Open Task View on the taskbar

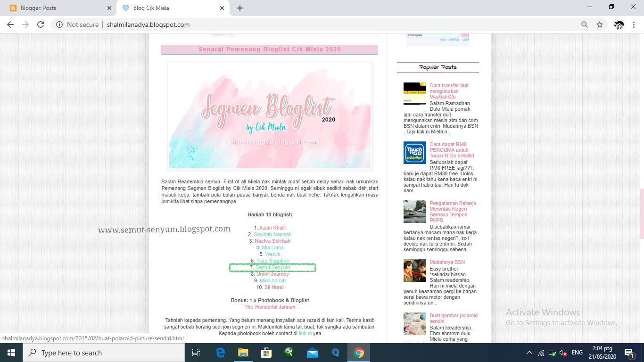click(196, 353)
